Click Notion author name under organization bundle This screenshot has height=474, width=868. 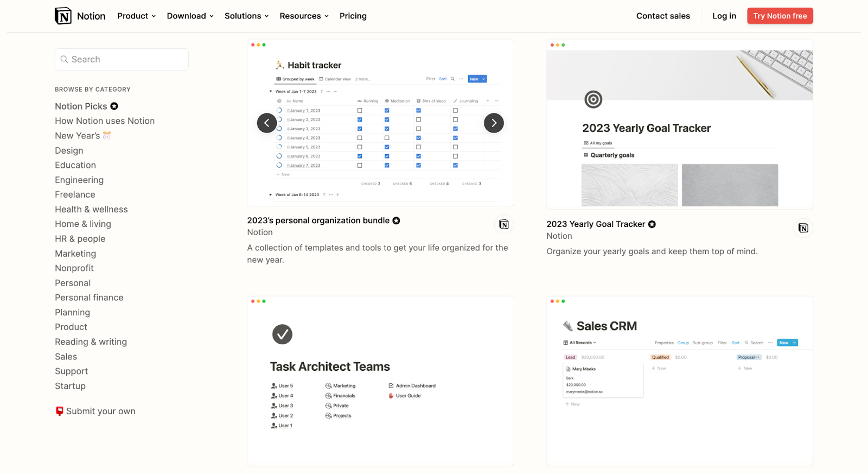(x=260, y=232)
